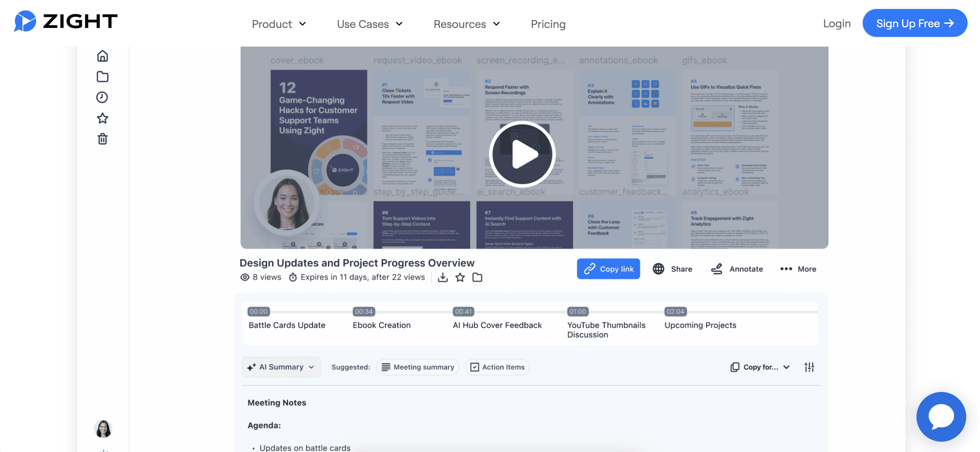Click the '8 views' text
This screenshot has height=452, width=980.
tap(267, 277)
